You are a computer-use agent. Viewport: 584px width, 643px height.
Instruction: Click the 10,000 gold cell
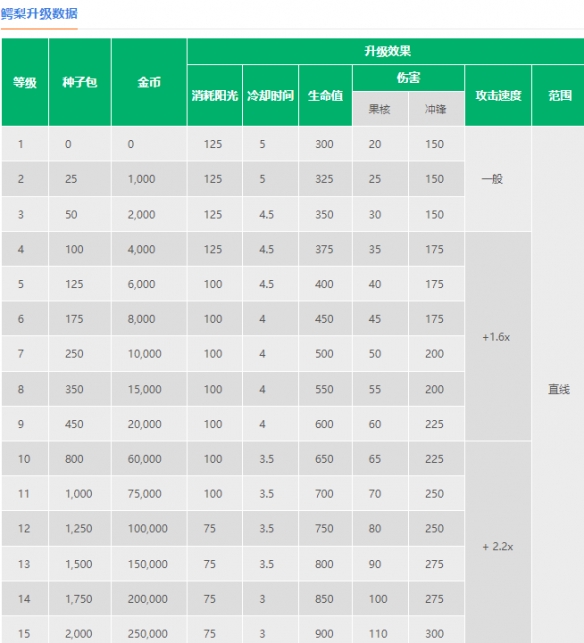(149, 354)
